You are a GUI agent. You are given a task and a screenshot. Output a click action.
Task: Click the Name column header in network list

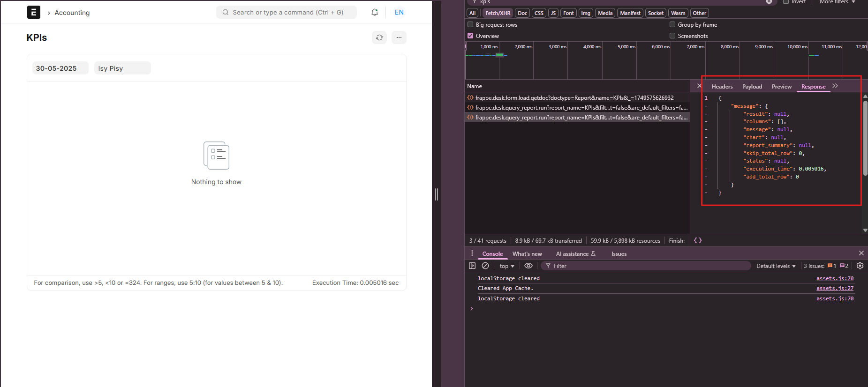click(577, 86)
